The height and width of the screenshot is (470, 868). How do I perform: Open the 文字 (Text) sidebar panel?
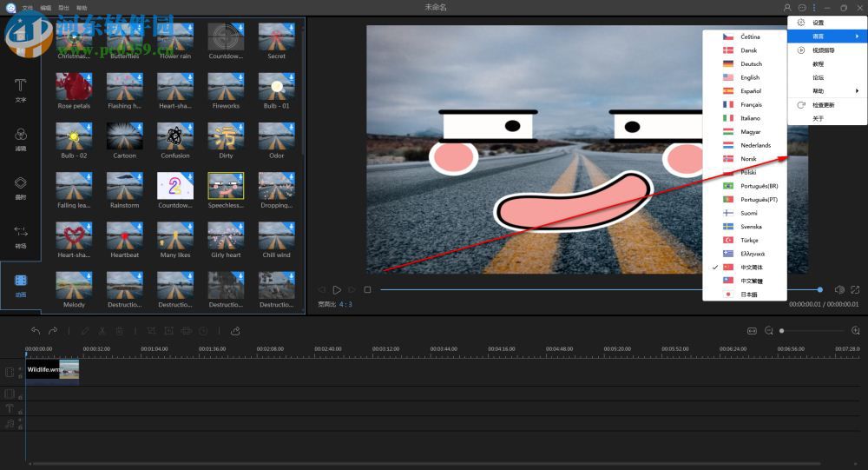point(20,89)
